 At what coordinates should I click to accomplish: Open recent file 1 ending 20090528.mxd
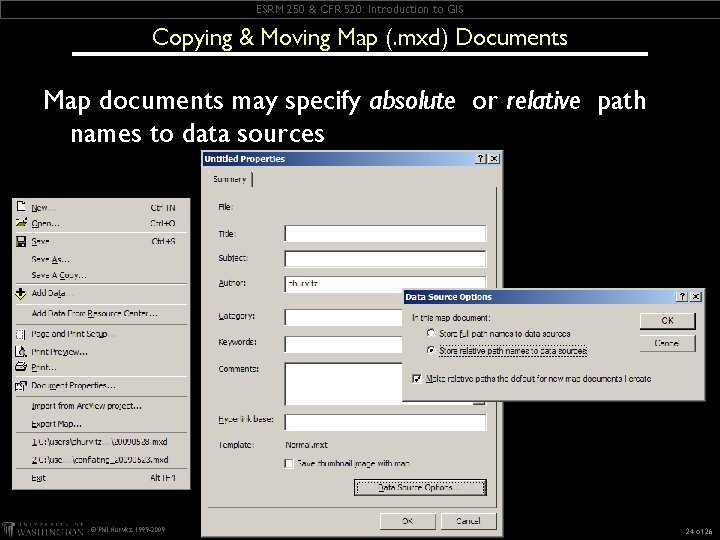(x=103, y=442)
